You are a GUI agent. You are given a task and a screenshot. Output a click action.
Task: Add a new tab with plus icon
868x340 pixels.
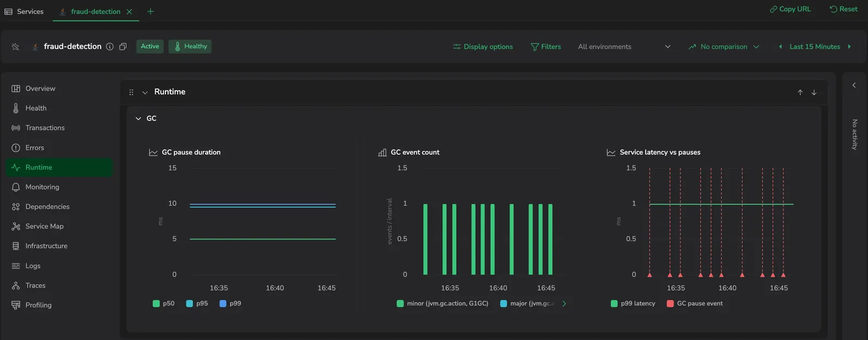(x=151, y=11)
